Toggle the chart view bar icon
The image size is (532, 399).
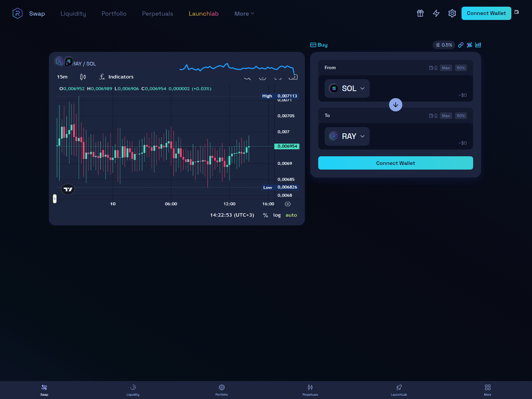click(478, 45)
